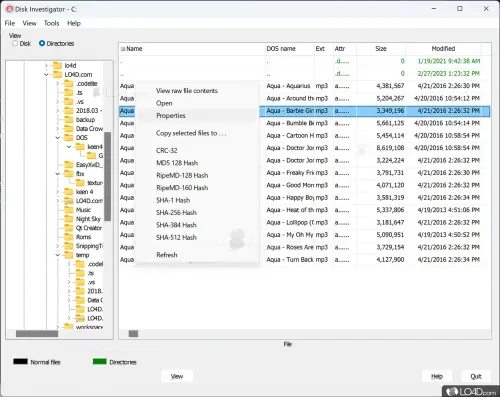This screenshot has height=397, width=500.
Task: Sort by the Ext column header
Action: (x=323, y=49)
